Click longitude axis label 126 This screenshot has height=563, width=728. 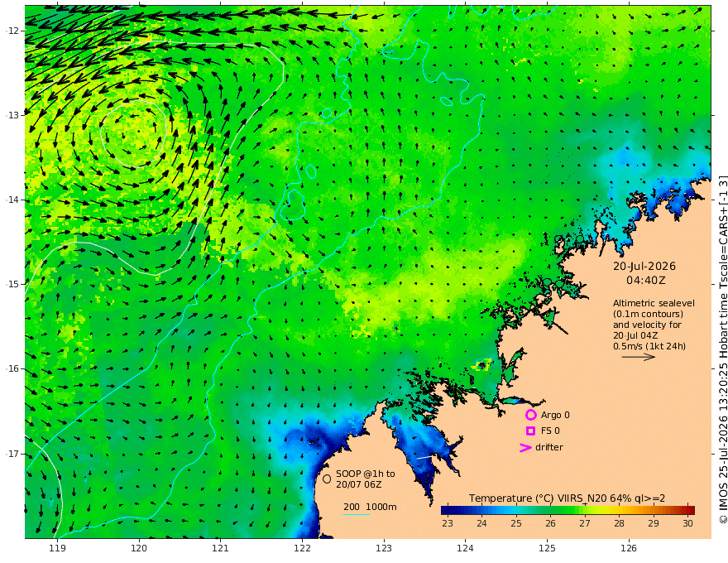tap(629, 549)
